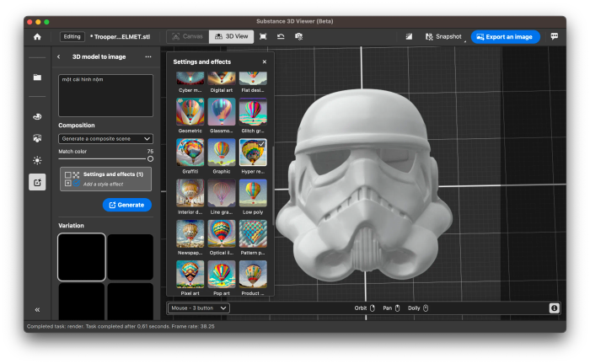Image resolution: width=590 pixels, height=364 pixels.
Task: Close the Settings and effects popup
Action: coord(265,62)
